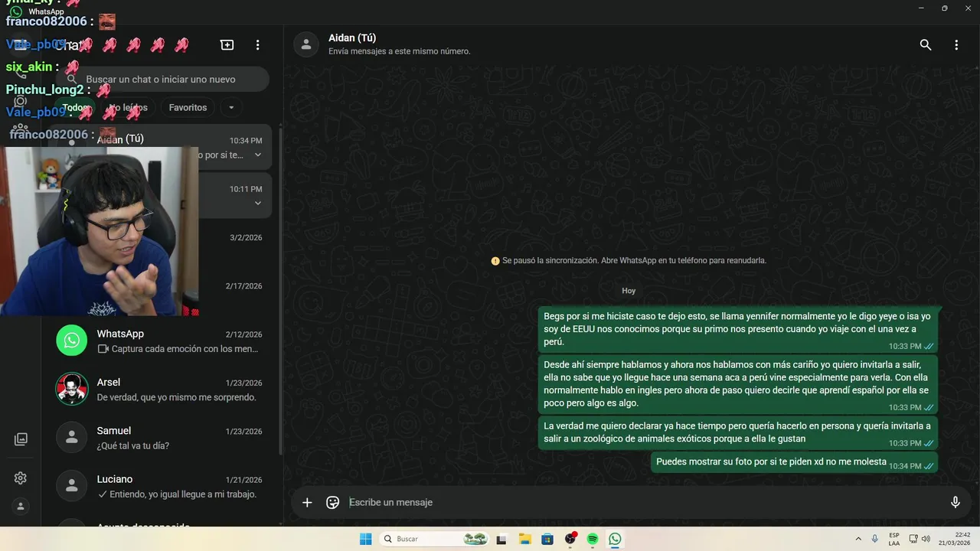Click the microphone icon in the system tray
This screenshot has width=980, height=551.
875,539
